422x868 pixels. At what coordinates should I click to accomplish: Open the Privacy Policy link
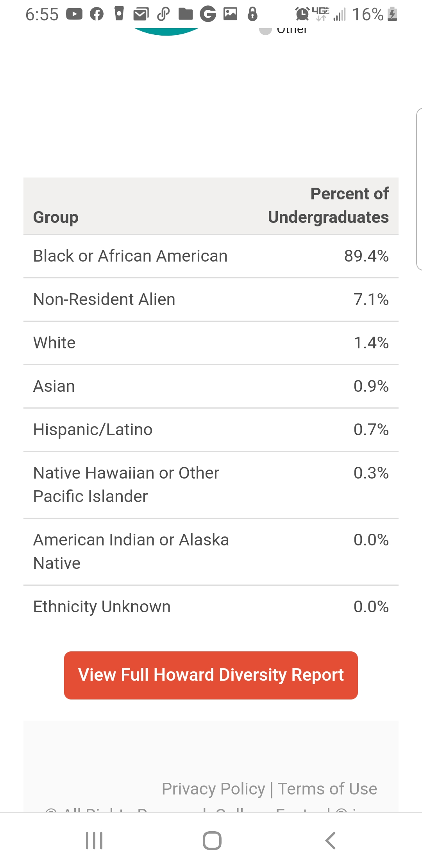point(213,789)
